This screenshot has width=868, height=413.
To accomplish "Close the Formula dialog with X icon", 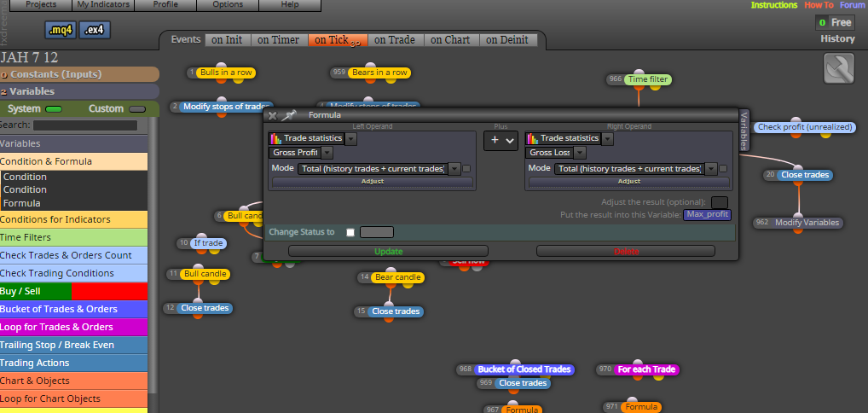I will tap(272, 115).
